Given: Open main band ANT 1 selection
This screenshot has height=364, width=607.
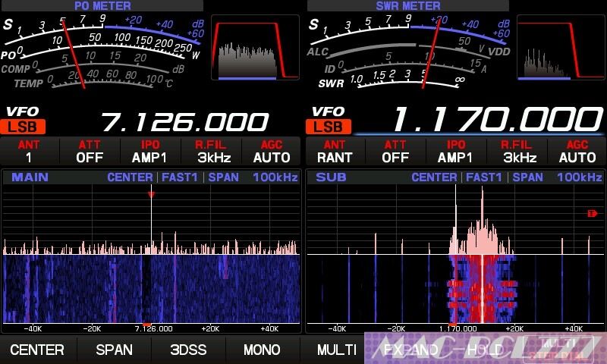Looking at the screenshot, I should tap(29, 151).
